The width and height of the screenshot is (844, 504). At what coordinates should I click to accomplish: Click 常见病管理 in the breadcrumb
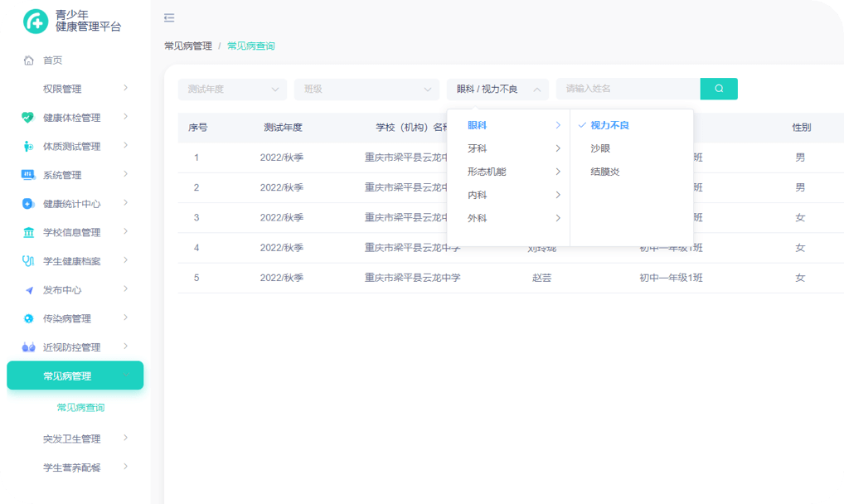tap(188, 46)
